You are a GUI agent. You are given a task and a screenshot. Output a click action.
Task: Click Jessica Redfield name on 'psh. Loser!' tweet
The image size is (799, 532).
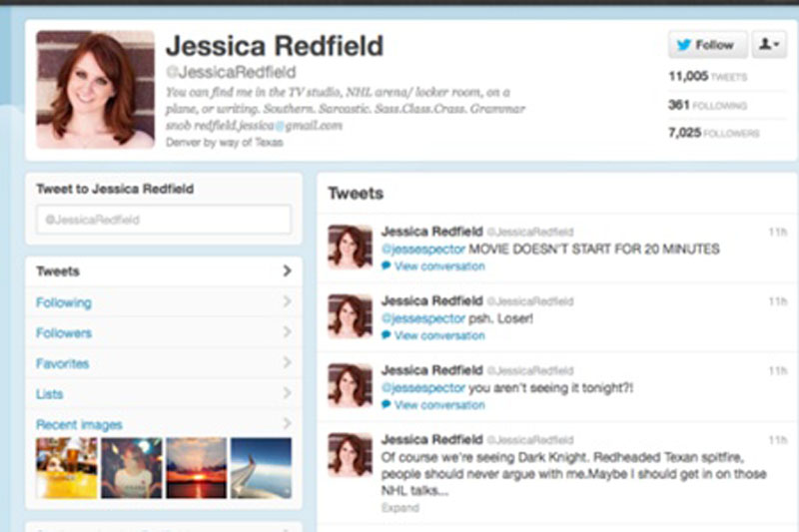click(x=432, y=300)
